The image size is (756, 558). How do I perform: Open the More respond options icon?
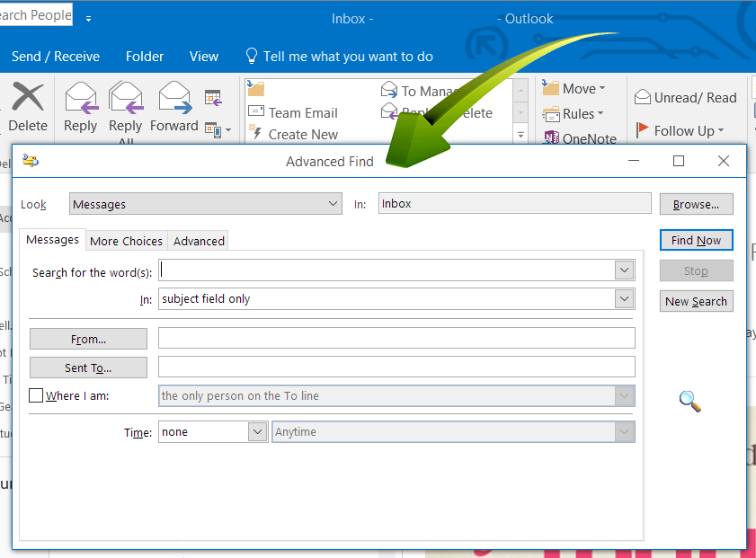point(218,129)
